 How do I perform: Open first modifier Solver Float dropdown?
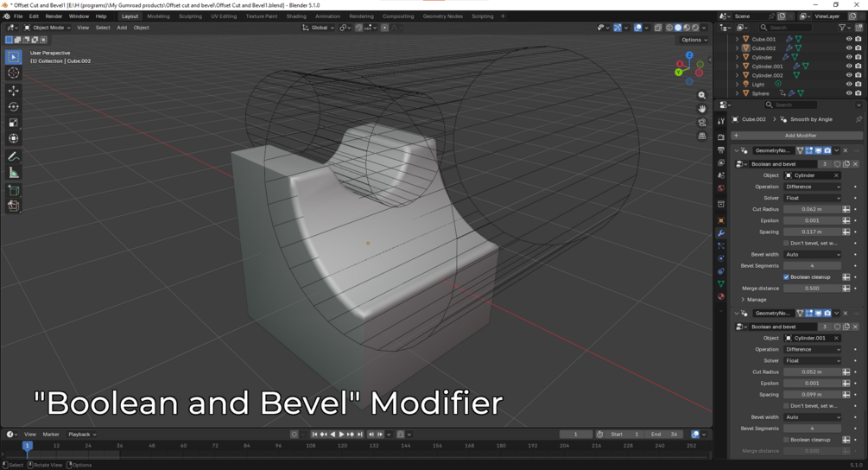pos(812,198)
